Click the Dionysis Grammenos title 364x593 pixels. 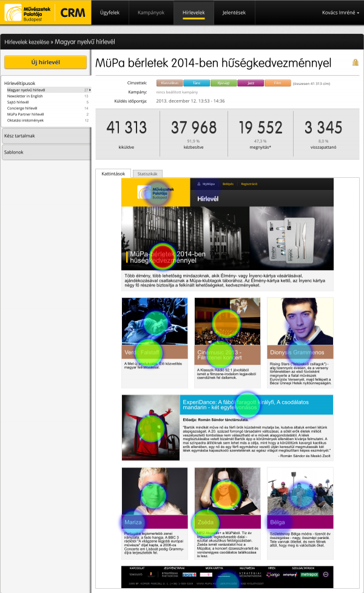pos(297,353)
